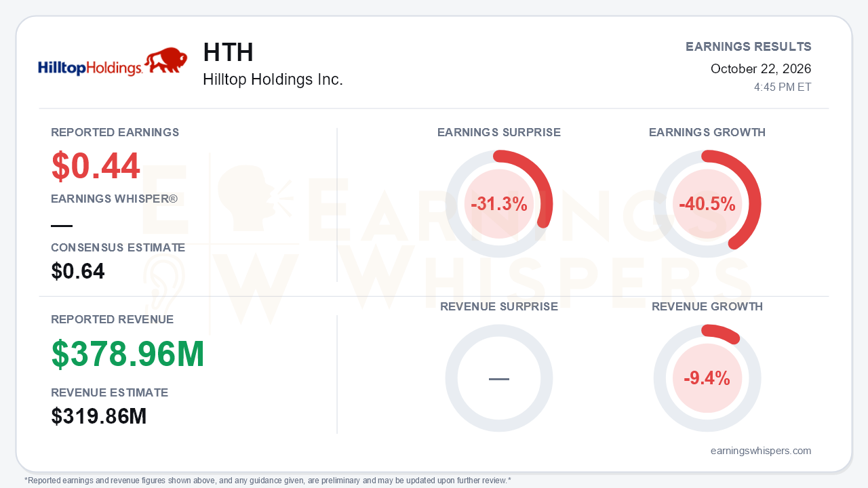Select the $0.44 reported earnings value
This screenshot has height=488, width=868.
click(96, 166)
